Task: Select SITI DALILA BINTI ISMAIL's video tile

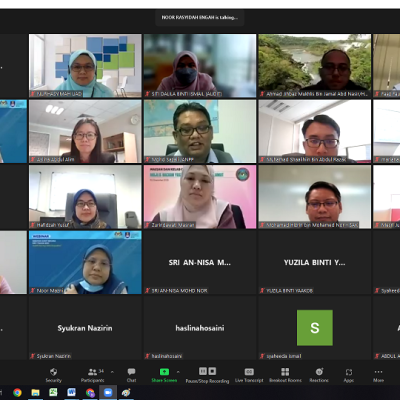Action: pos(200,66)
